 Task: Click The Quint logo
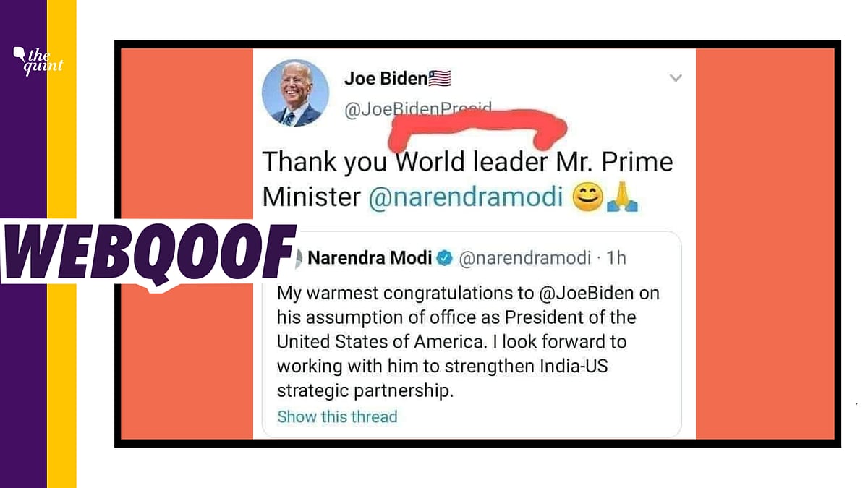coord(38,61)
